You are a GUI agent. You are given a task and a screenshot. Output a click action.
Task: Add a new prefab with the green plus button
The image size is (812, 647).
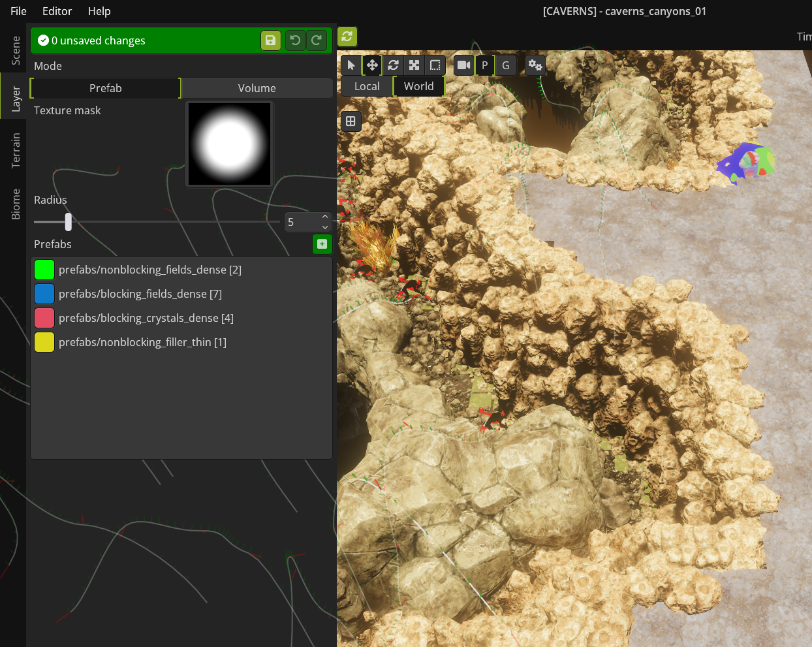tap(322, 244)
